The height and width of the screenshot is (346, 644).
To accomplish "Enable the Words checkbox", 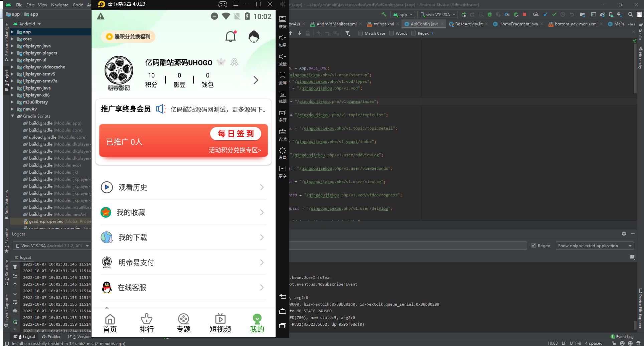I will click(x=391, y=33).
